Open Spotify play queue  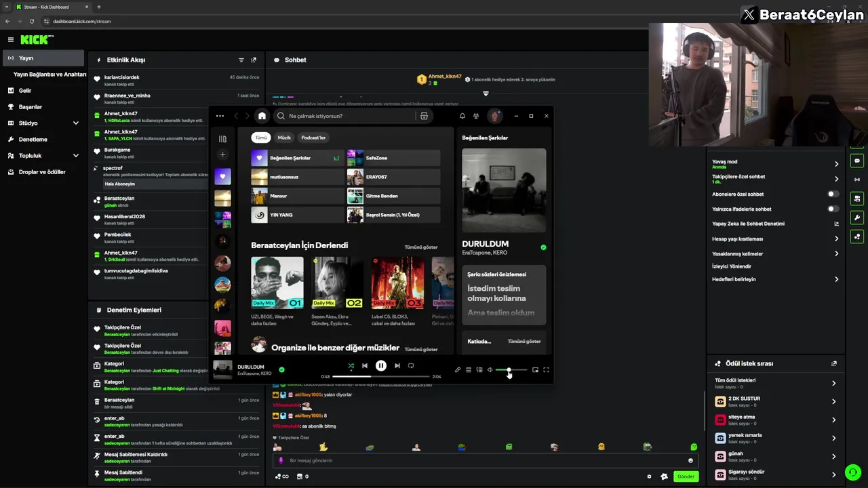(469, 370)
